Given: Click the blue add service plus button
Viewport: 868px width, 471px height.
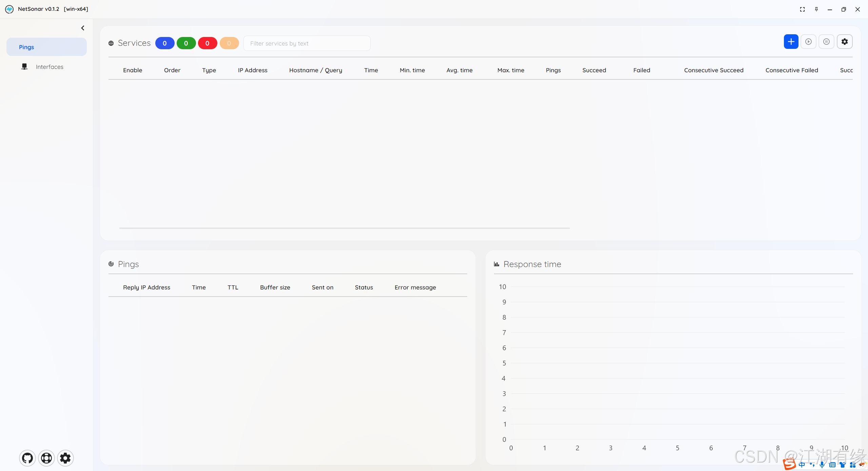Looking at the screenshot, I should click(x=791, y=42).
